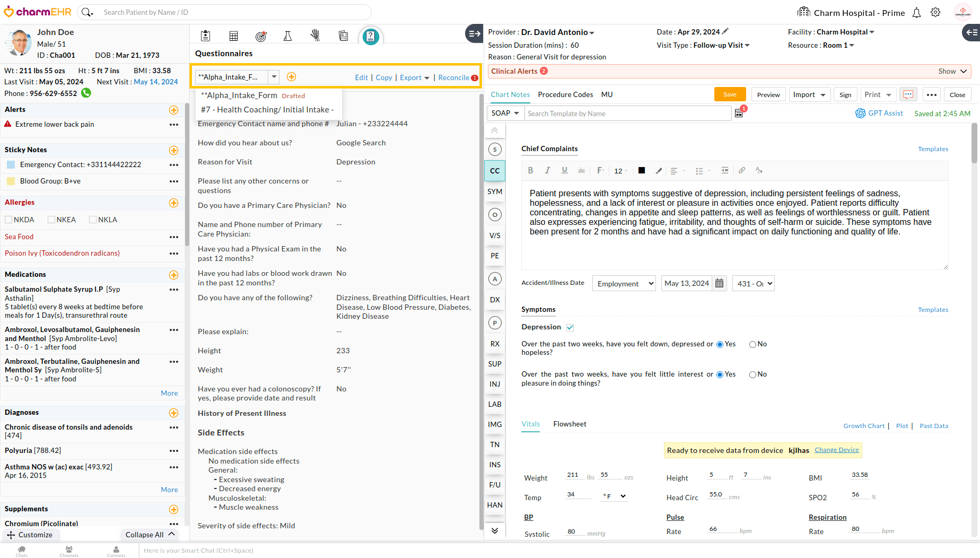Click the calendar icon beside May 13, 2024
This screenshot has width=980, height=558.
(x=719, y=283)
